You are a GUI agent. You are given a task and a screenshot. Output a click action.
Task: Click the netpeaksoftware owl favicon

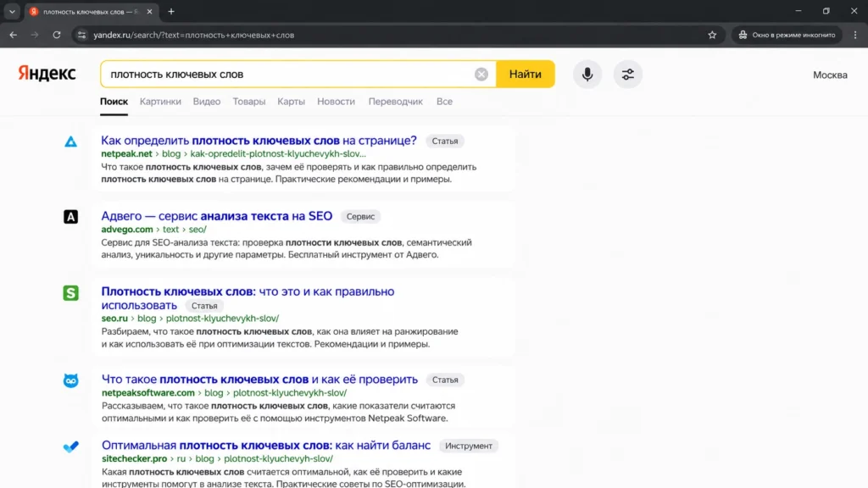pos(71,380)
